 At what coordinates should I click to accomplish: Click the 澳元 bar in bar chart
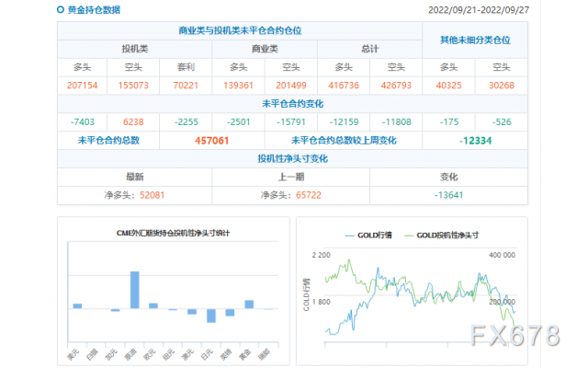tap(192, 311)
